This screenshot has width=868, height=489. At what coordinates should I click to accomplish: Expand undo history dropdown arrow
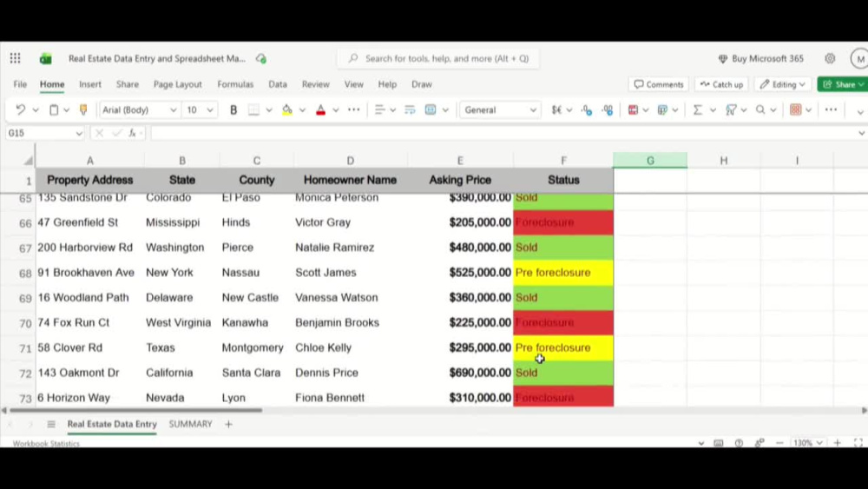tap(36, 109)
